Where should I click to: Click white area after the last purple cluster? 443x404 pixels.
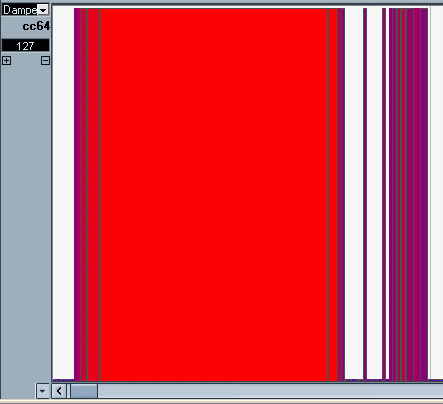click(x=436, y=193)
